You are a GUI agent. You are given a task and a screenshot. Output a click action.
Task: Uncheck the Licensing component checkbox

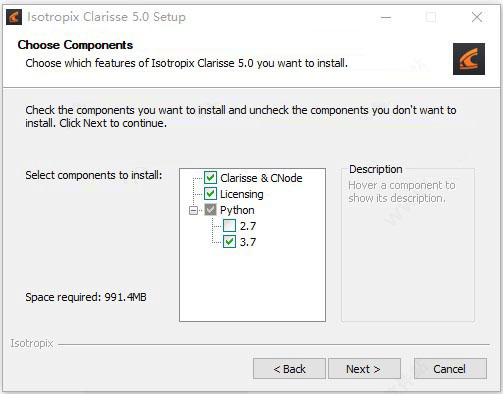[210, 194]
